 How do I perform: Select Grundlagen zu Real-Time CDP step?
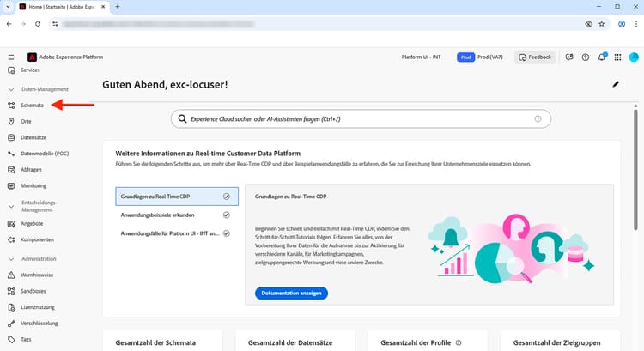pos(177,197)
